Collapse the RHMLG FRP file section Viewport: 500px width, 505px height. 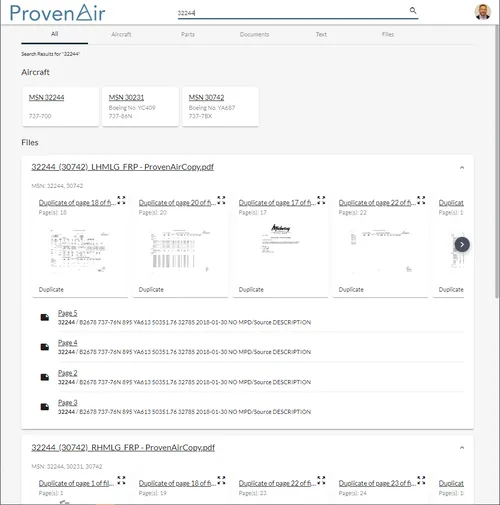(462, 448)
